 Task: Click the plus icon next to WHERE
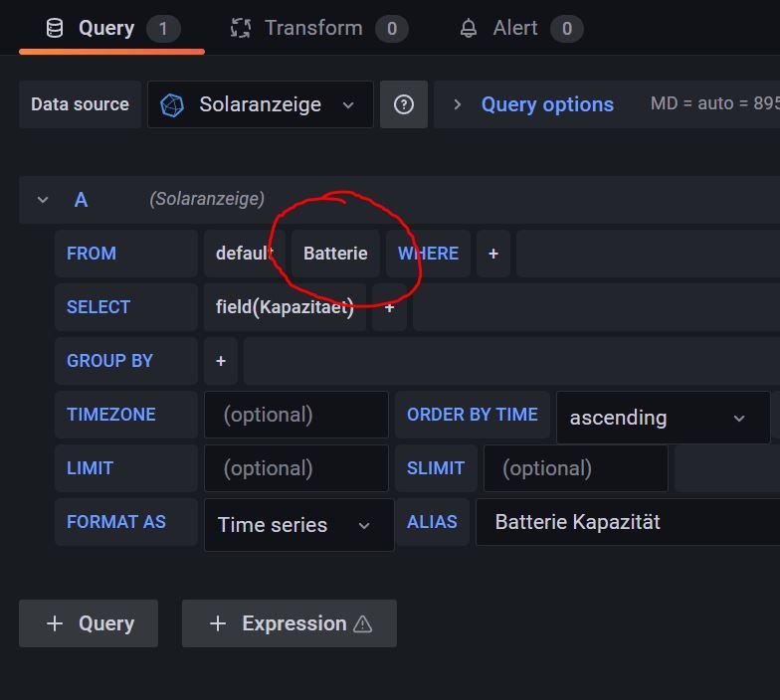(x=492, y=254)
